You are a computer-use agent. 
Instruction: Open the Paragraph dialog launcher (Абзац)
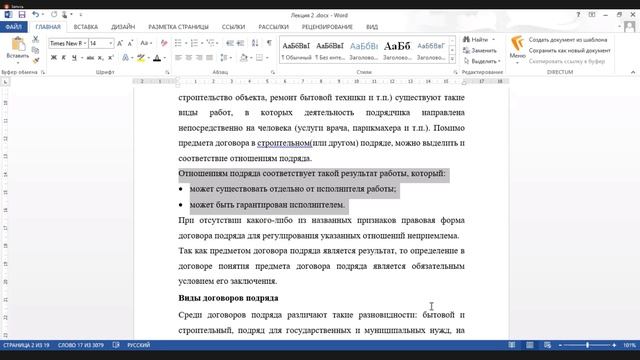click(x=273, y=72)
